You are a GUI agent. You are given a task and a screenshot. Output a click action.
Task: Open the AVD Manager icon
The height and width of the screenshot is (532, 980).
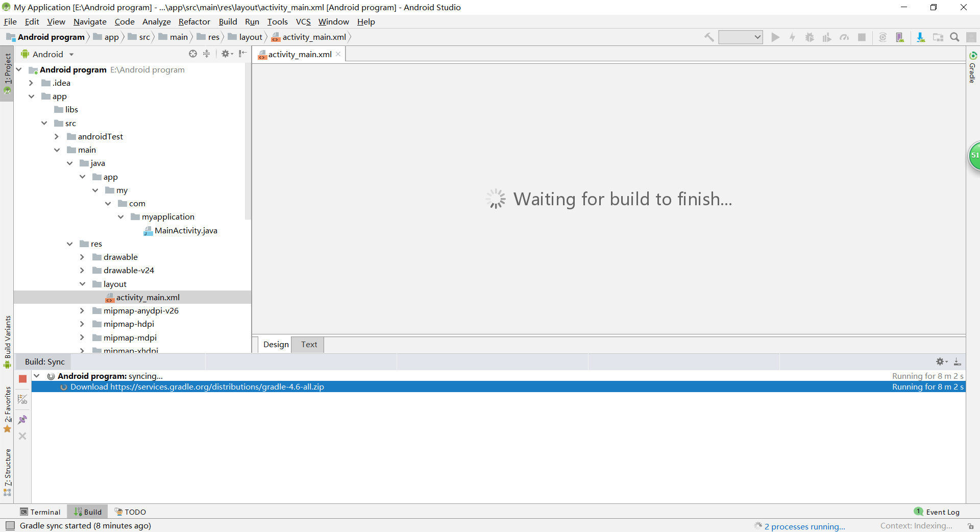[900, 37]
